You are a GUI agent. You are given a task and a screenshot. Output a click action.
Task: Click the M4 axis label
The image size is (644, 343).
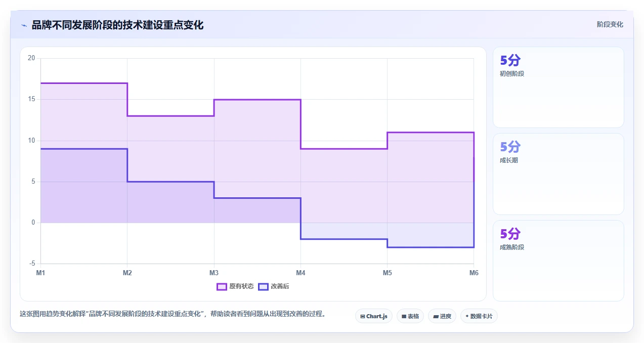(x=300, y=273)
